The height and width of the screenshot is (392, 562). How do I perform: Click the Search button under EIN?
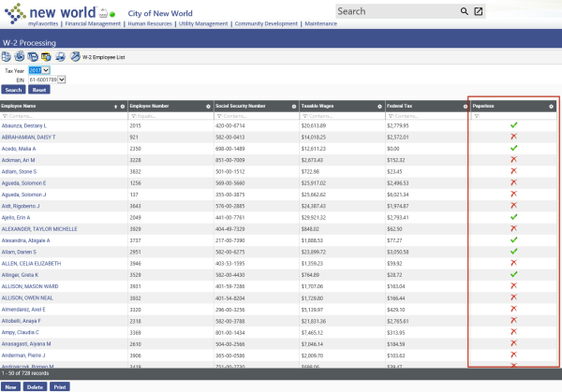tap(13, 91)
